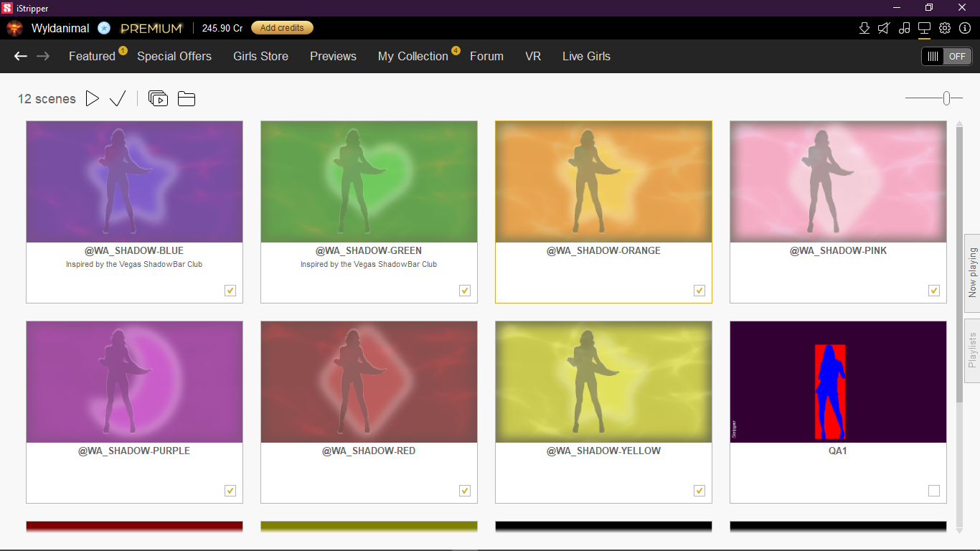
Task: Open the scenes folder icon
Action: 187,98
